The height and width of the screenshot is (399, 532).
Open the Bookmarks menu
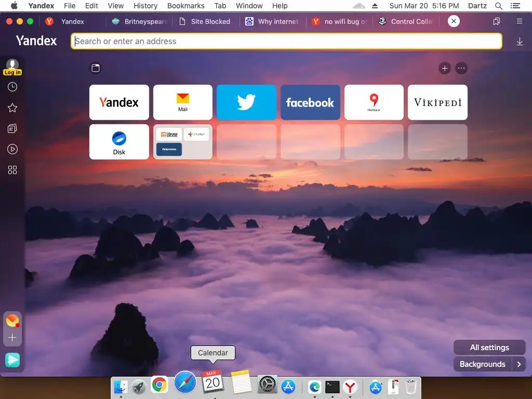point(186,6)
